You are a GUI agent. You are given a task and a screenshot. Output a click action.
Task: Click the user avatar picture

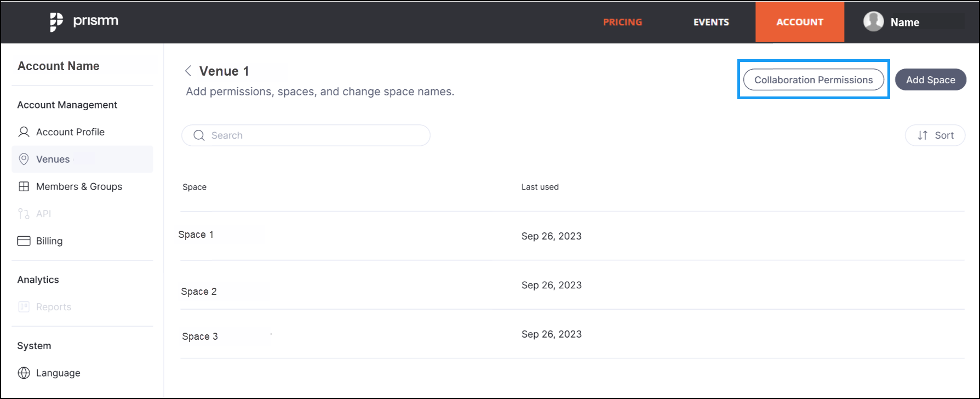click(x=873, y=22)
